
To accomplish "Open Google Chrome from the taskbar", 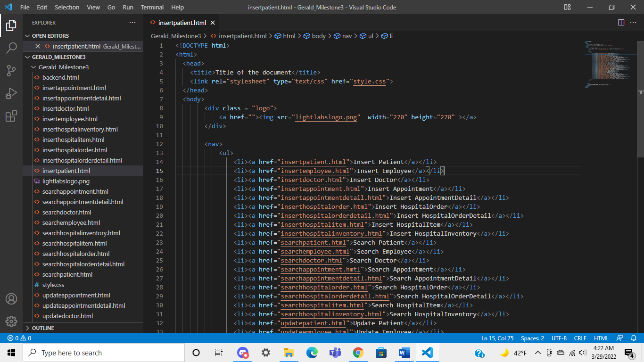I will [x=358, y=352].
